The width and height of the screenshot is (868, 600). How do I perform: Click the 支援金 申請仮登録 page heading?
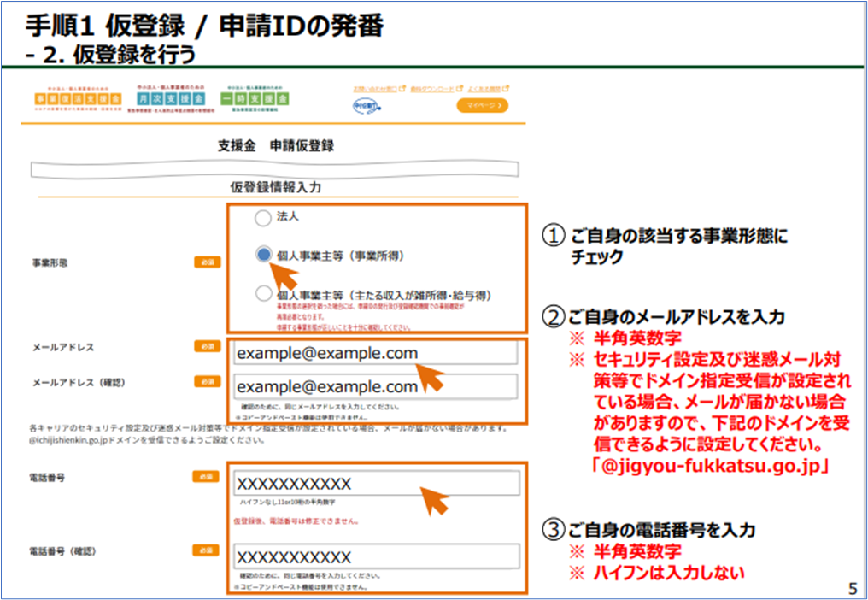[276, 146]
